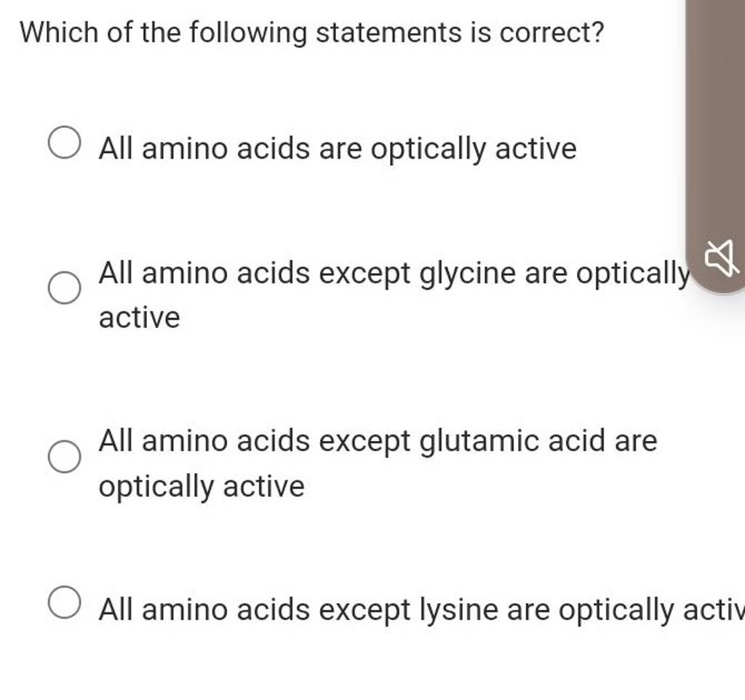The height and width of the screenshot is (700, 745).
Task: Click the question heading text
Action: [311, 32]
